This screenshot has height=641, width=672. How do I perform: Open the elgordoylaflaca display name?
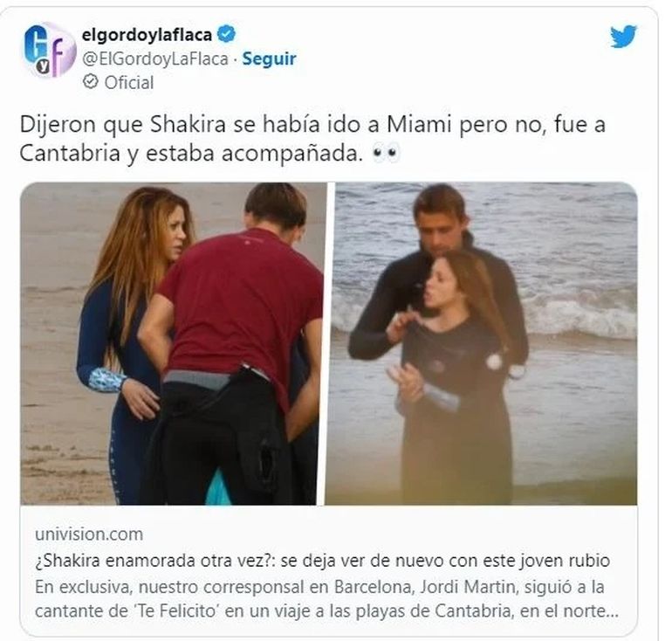pyautogui.click(x=147, y=35)
